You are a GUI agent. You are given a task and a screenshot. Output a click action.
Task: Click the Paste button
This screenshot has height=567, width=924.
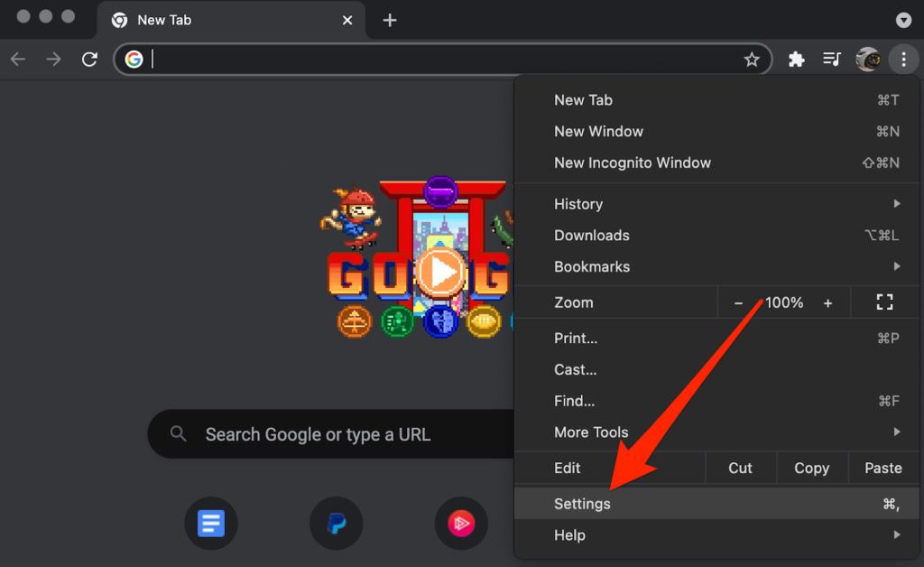[x=882, y=468]
